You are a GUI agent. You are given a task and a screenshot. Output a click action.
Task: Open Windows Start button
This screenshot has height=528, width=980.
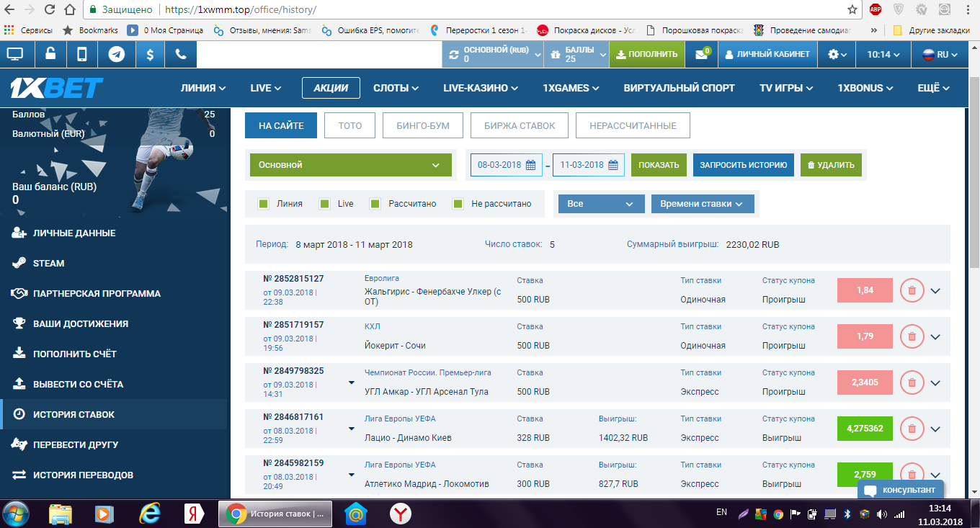click(15, 514)
